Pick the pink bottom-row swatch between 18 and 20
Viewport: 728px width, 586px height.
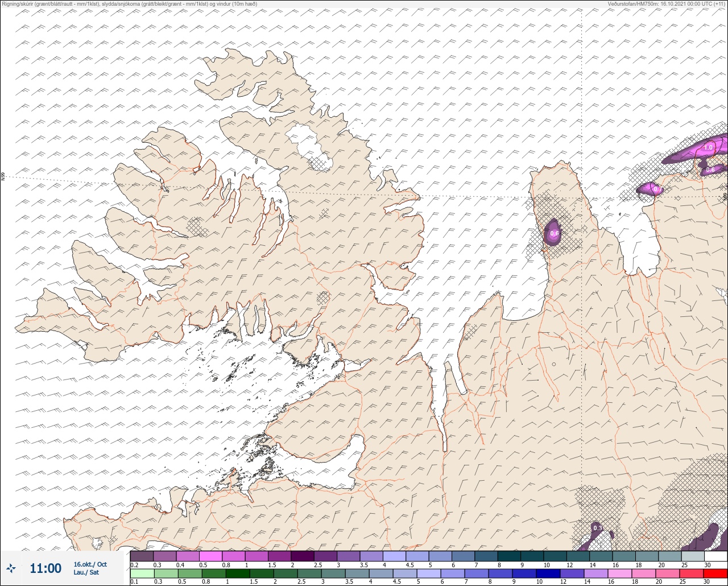click(x=644, y=573)
